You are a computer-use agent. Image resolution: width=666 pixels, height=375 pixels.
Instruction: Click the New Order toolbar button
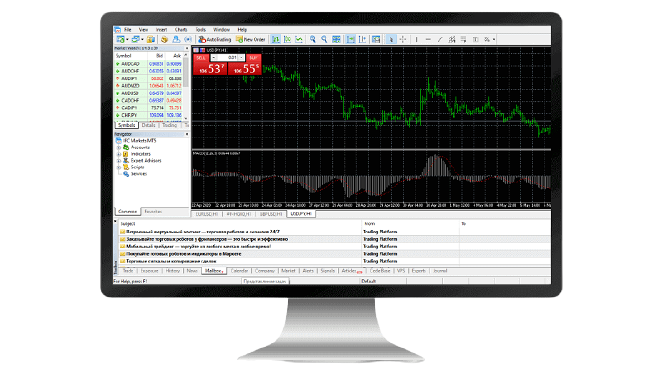coord(251,39)
